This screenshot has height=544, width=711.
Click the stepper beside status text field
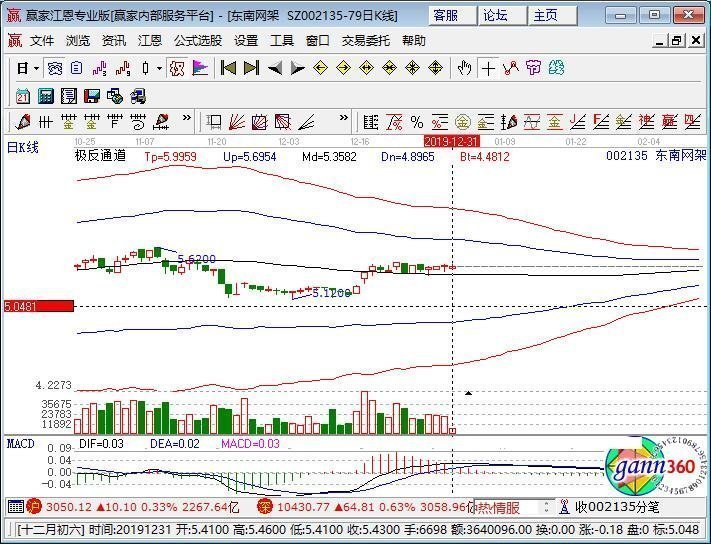tap(547, 507)
